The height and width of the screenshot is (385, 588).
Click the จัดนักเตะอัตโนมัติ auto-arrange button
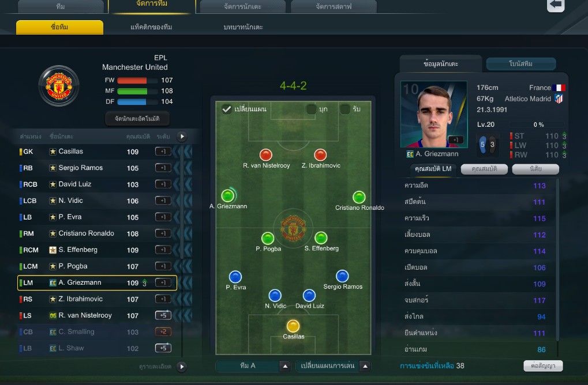(137, 119)
